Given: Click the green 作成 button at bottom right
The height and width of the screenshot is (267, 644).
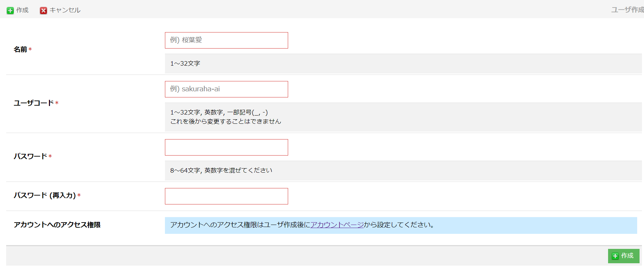Looking at the screenshot, I should click(x=623, y=256).
